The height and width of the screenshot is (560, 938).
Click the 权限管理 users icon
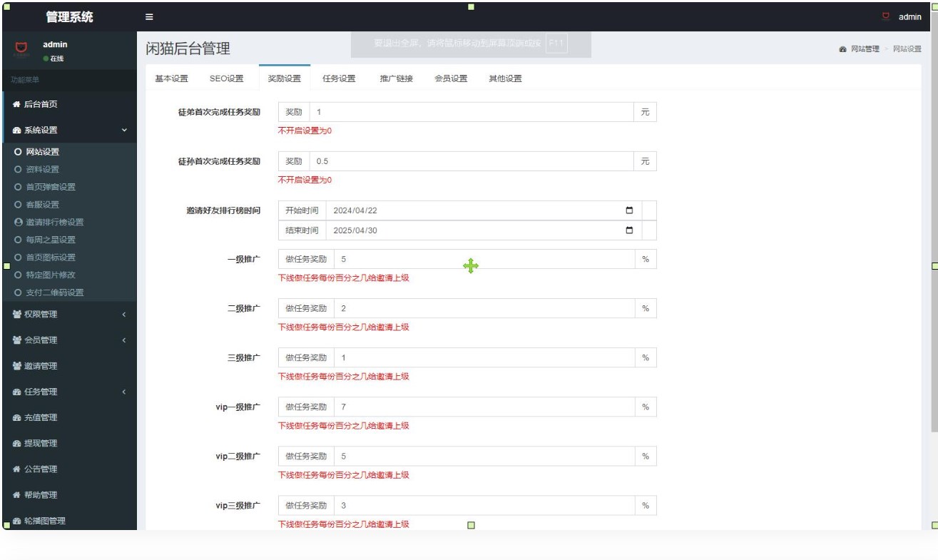[17, 314]
